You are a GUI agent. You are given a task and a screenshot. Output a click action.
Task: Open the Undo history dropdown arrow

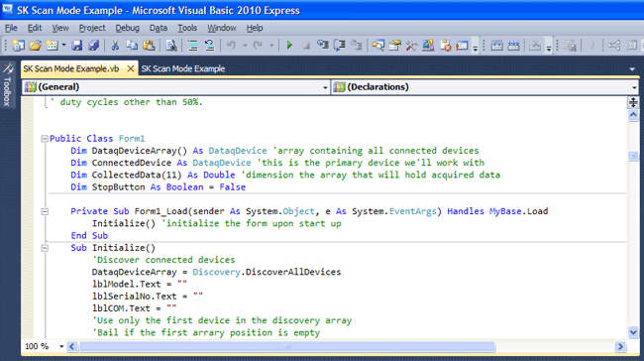pos(245,46)
